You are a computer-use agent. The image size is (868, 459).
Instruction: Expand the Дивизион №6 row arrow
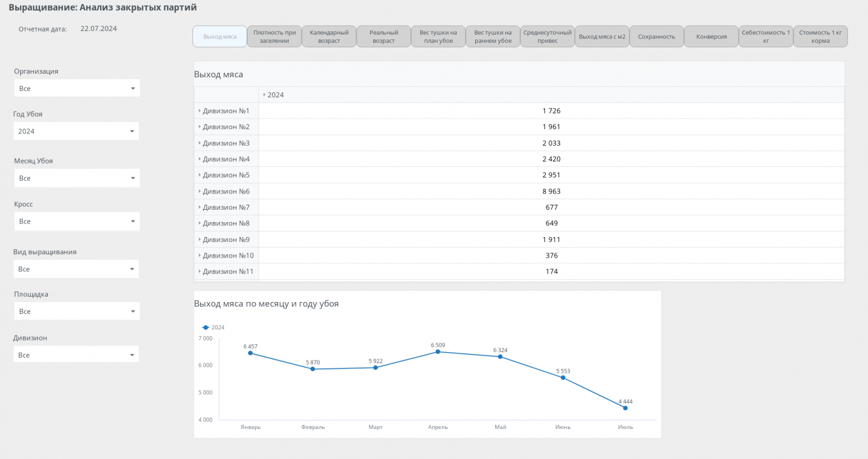[199, 191]
